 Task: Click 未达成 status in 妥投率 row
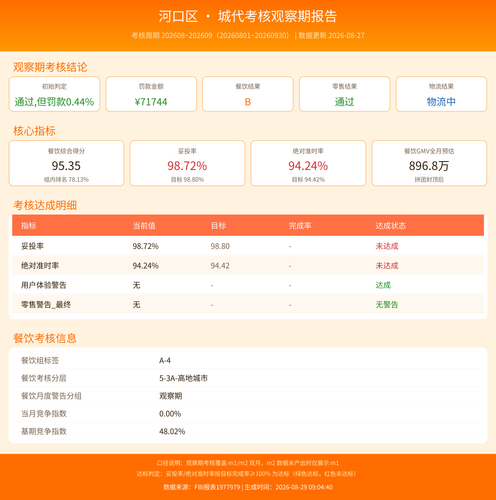(x=387, y=246)
